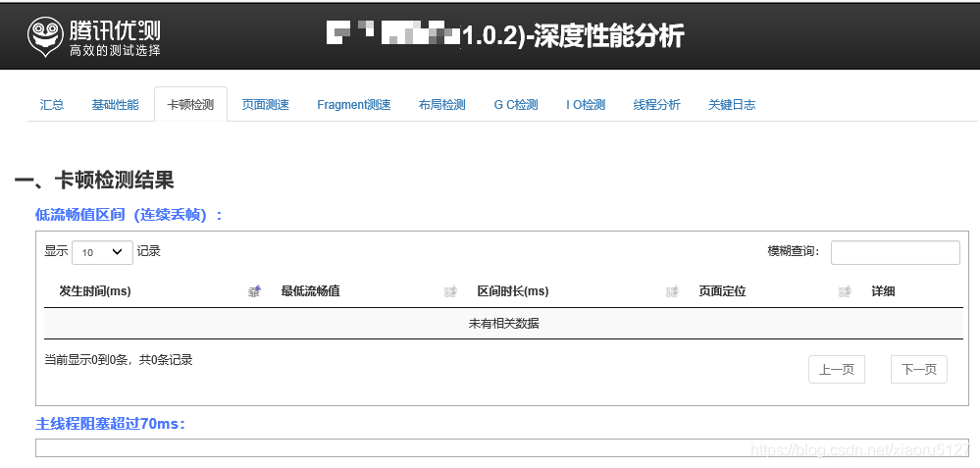Image resolution: width=980 pixels, height=468 pixels.
Task: Click the 详细 column header
Action: click(883, 291)
